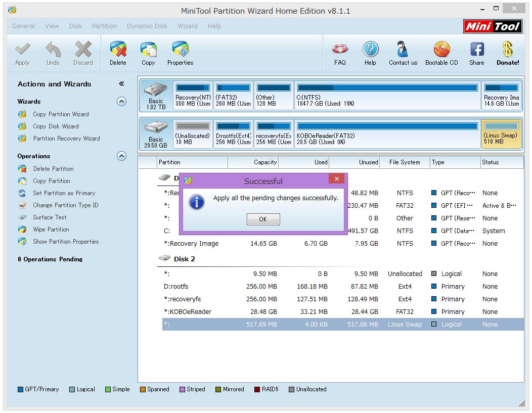
Task: Select the recoveryfs 256 MB block in disk map
Action: click(x=274, y=134)
